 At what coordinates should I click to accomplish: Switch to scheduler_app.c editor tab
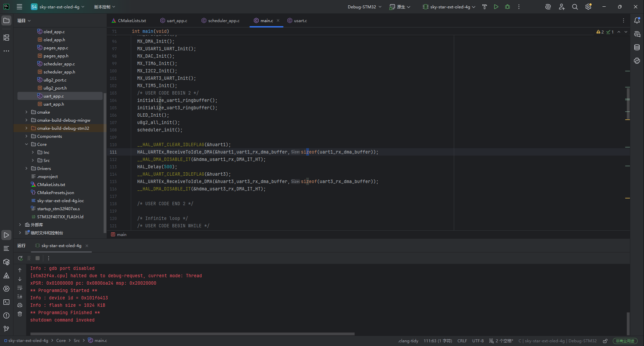pos(221,21)
